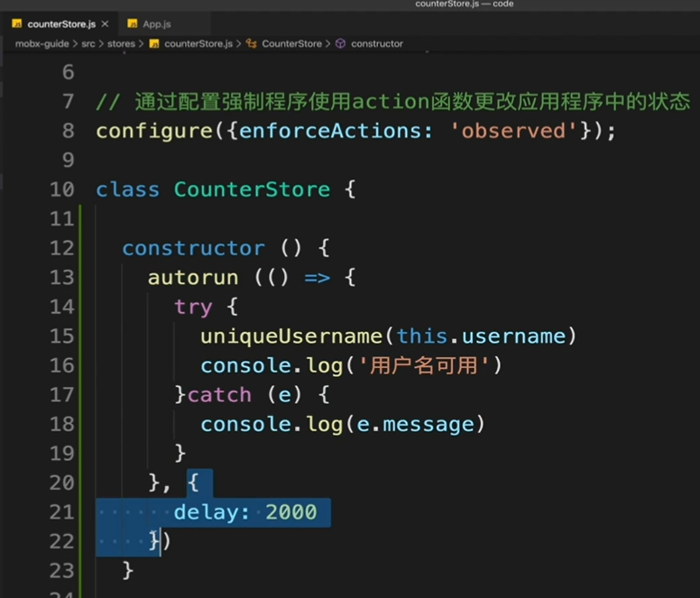Click 'uniqueUsername' function call

pyautogui.click(x=291, y=336)
